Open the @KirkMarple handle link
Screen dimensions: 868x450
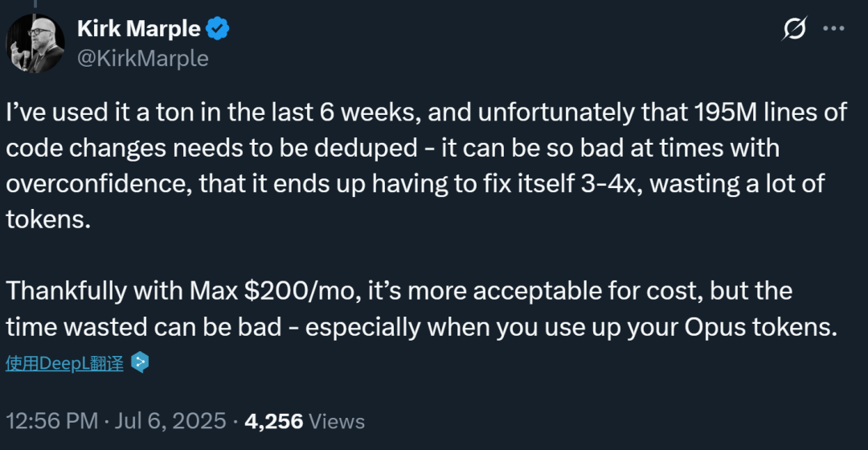[x=142, y=58]
